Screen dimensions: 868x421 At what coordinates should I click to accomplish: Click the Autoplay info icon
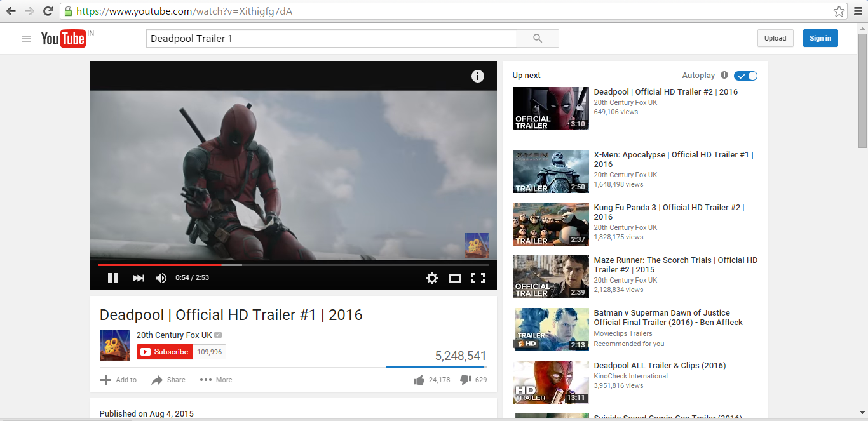pyautogui.click(x=724, y=75)
